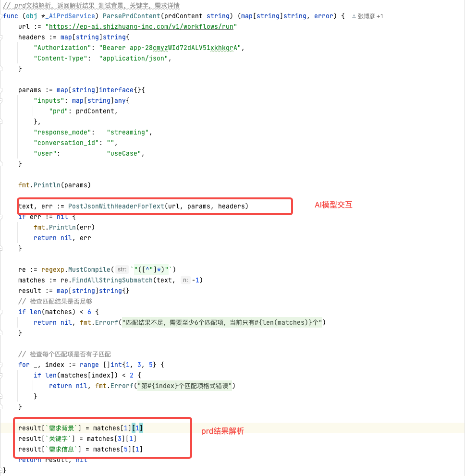Viewport: 465px width, 476px height.
Task: Click the error string 个匹配项格式错误
Action: (184, 386)
